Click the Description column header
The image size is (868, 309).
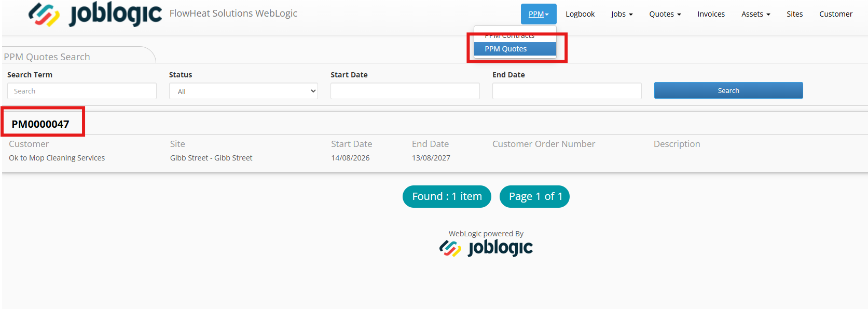pyautogui.click(x=677, y=144)
